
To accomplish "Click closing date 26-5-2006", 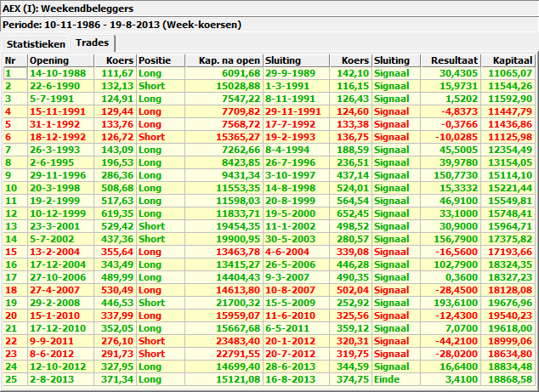I will pos(290,264).
